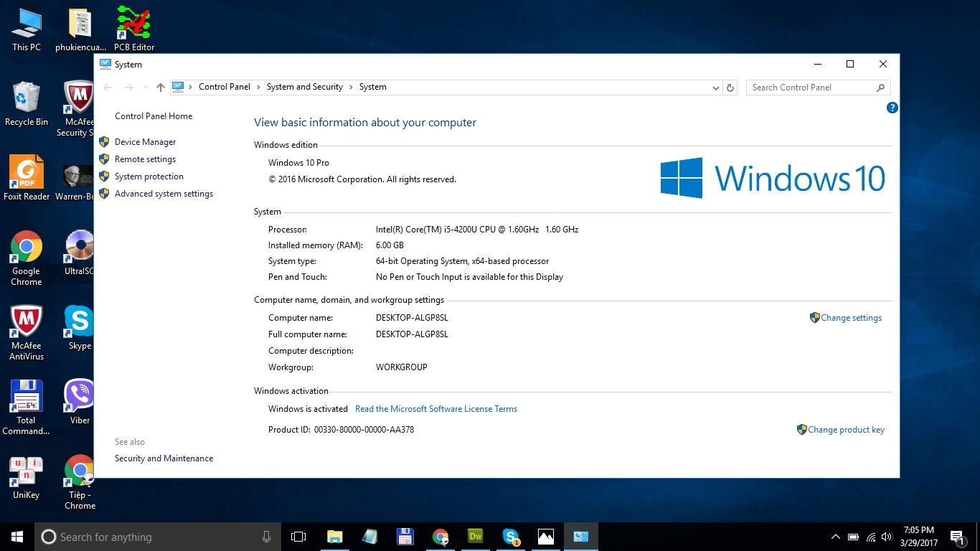980x551 pixels.
Task: Click the Wi-Fi network tray icon
Action: coord(871,537)
